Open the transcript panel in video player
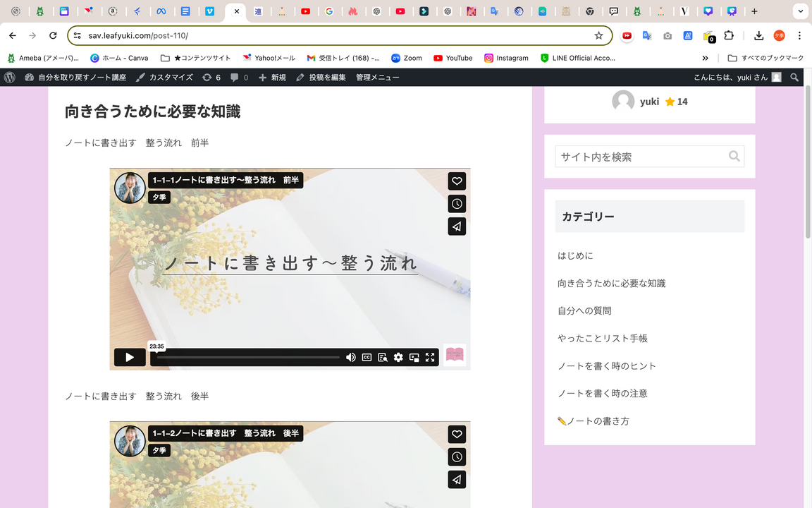 383,358
